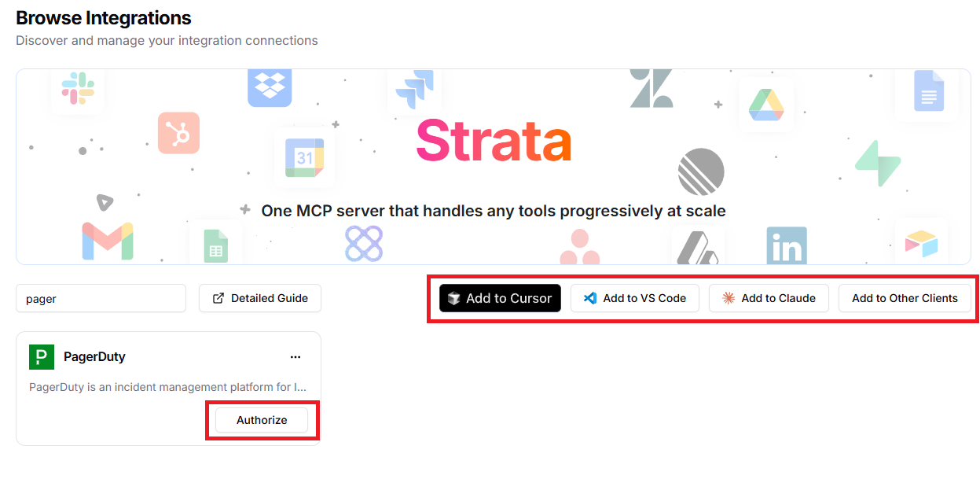Open the Detailed Guide
The image size is (980, 490).
coord(259,298)
